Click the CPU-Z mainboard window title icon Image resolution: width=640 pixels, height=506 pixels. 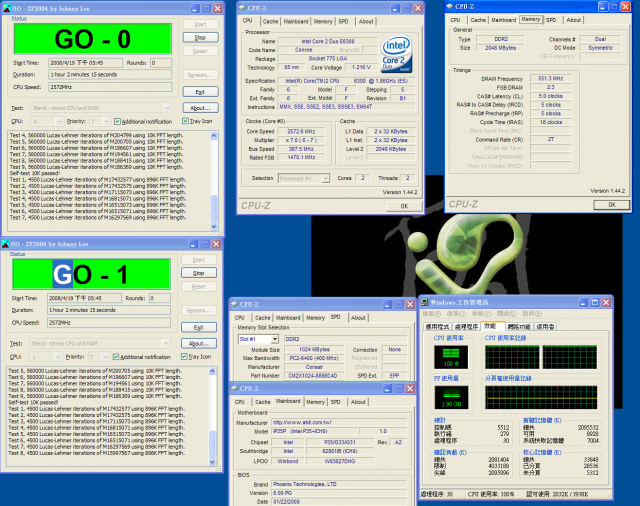235,388
